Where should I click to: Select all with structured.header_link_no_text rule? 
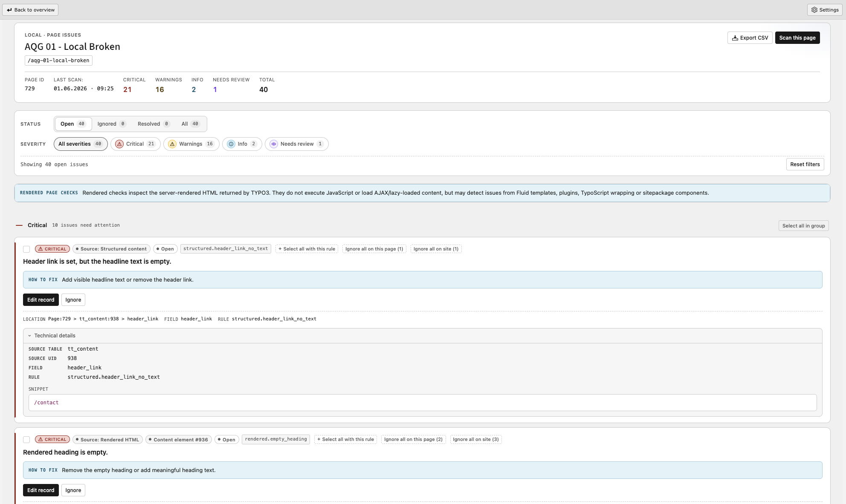point(307,249)
